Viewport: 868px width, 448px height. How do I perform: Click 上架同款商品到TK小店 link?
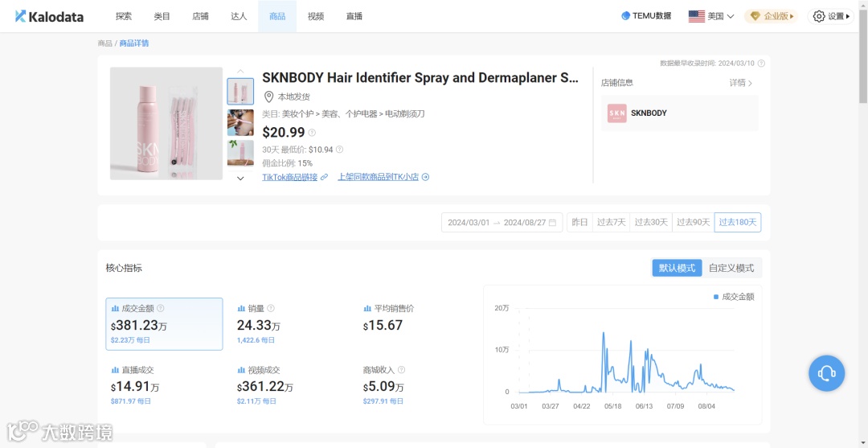[379, 177]
